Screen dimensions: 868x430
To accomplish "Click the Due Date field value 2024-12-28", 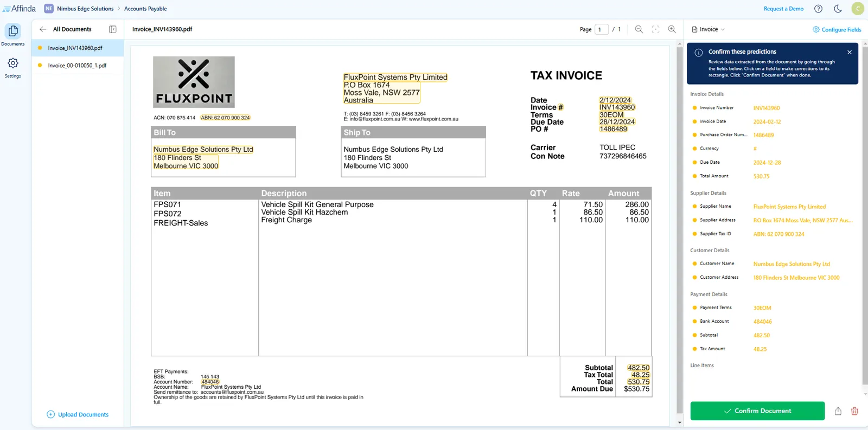I will point(767,163).
